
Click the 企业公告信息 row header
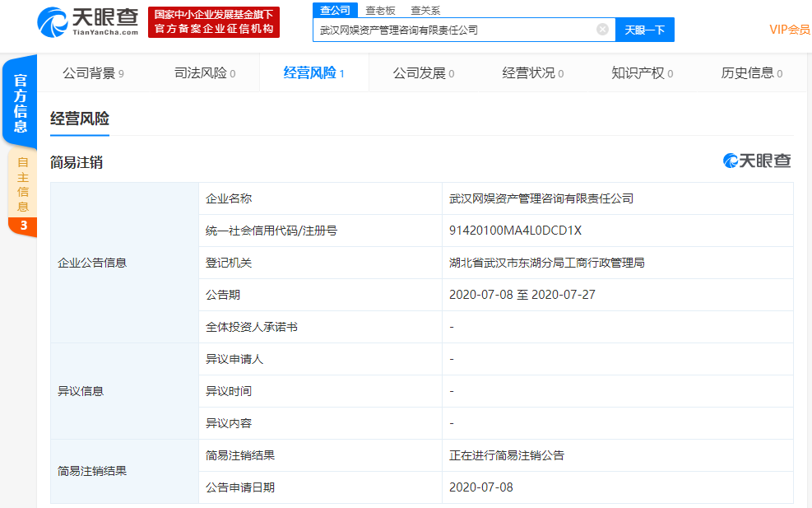tap(92, 263)
